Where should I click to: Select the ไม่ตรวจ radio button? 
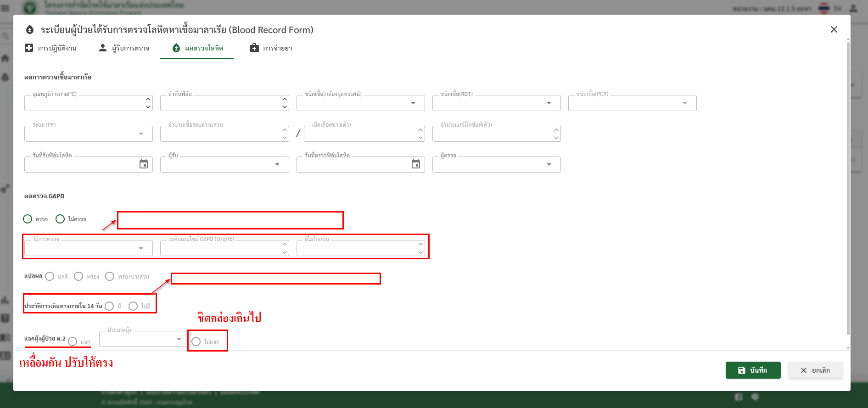(60, 219)
